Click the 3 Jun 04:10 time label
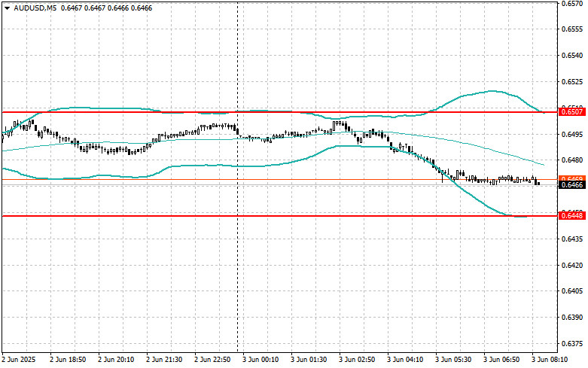Image resolution: width=588 pixels, height=368 pixels. (405, 360)
